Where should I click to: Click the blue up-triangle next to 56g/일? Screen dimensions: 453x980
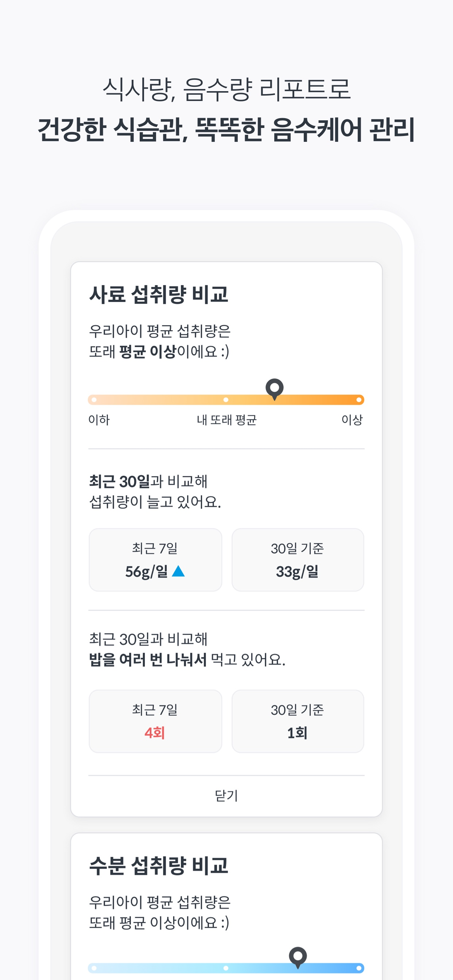click(x=178, y=571)
